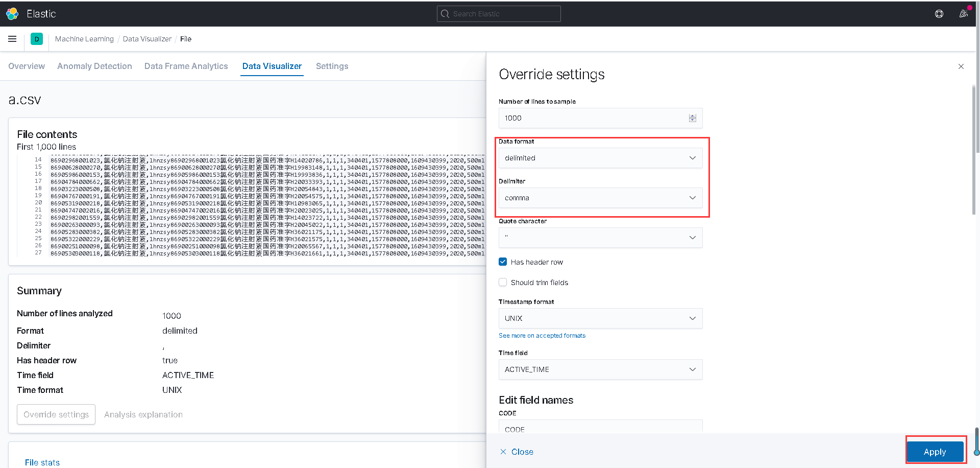Switch to the Anomaly Detection tab
Viewport: 980px width, 468px height.
click(94, 66)
